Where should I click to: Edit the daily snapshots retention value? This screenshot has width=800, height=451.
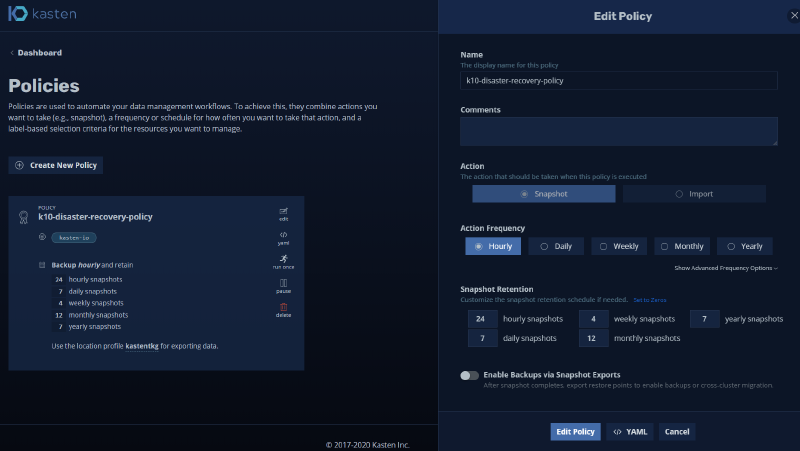coord(483,338)
